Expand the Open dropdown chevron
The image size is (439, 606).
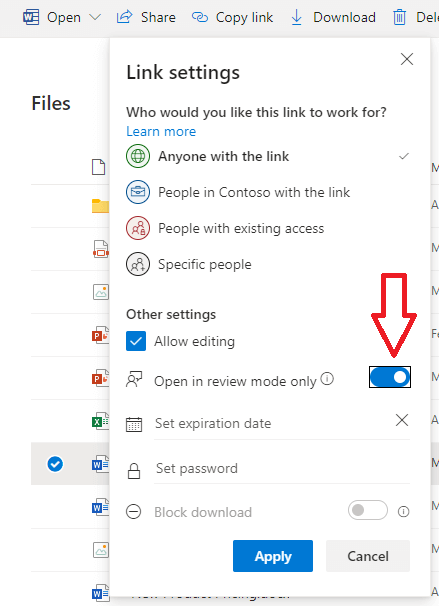click(x=95, y=17)
